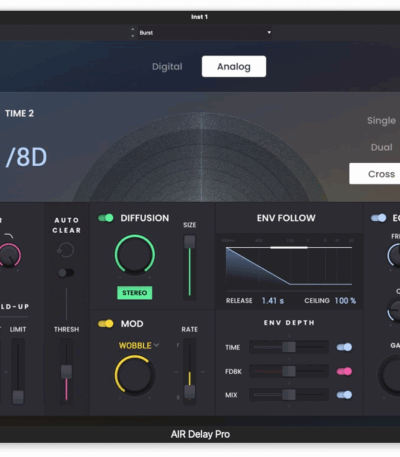
Task: Click the green Diffusion amount knob
Action: [135, 255]
